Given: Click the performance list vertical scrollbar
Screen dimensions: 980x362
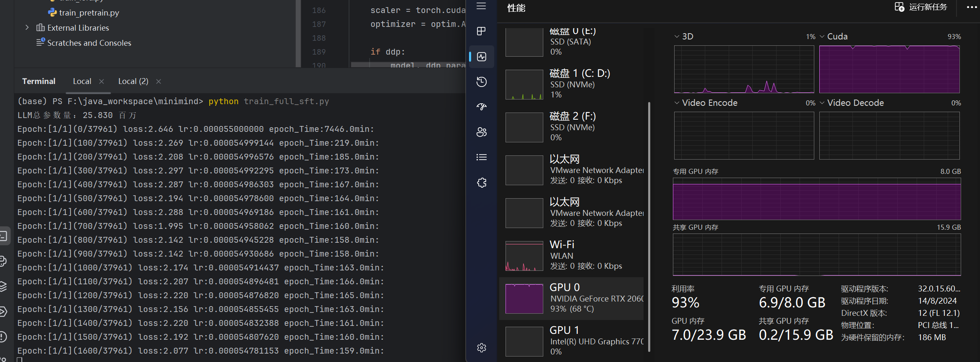Looking at the screenshot, I should coord(649,227).
